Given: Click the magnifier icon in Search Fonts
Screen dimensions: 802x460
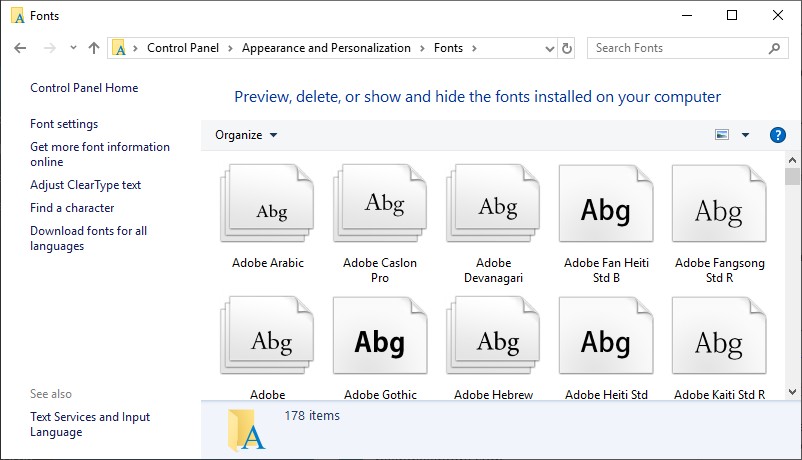Looking at the screenshot, I should coord(774,48).
